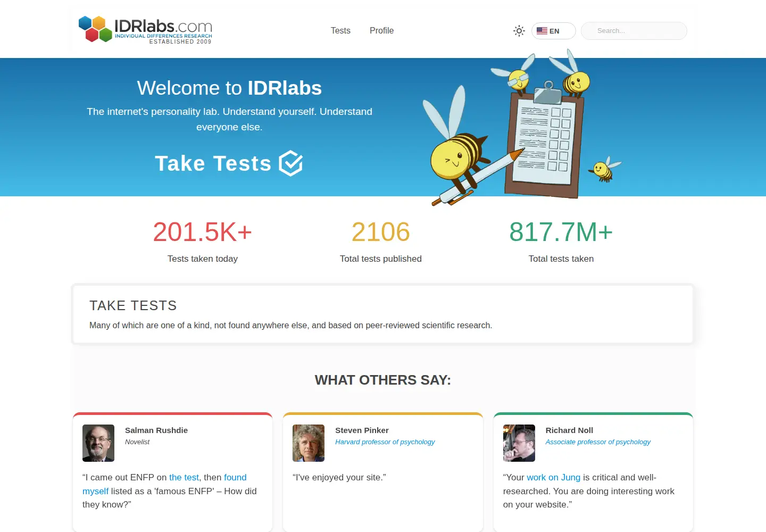Open the Tests menu
The width and height of the screenshot is (766, 532).
point(340,31)
